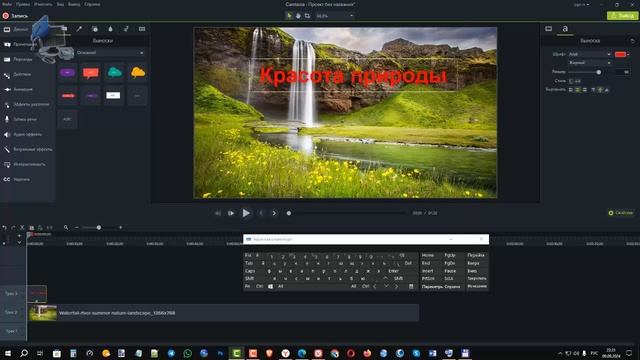Open the Blur and Highlight droplet tab
640x360 pixels.
click(110, 29)
